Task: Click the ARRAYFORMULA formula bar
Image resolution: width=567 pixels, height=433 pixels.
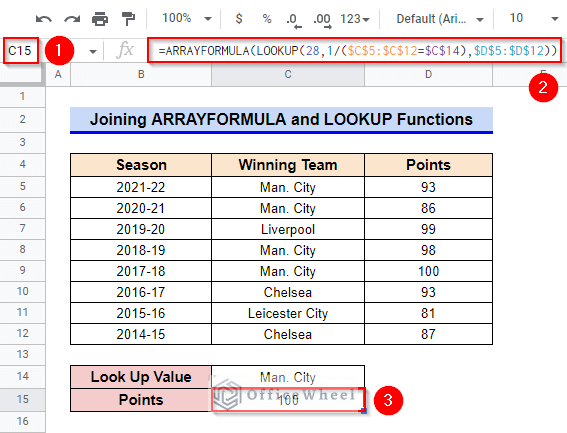Action: click(x=354, y=50)
